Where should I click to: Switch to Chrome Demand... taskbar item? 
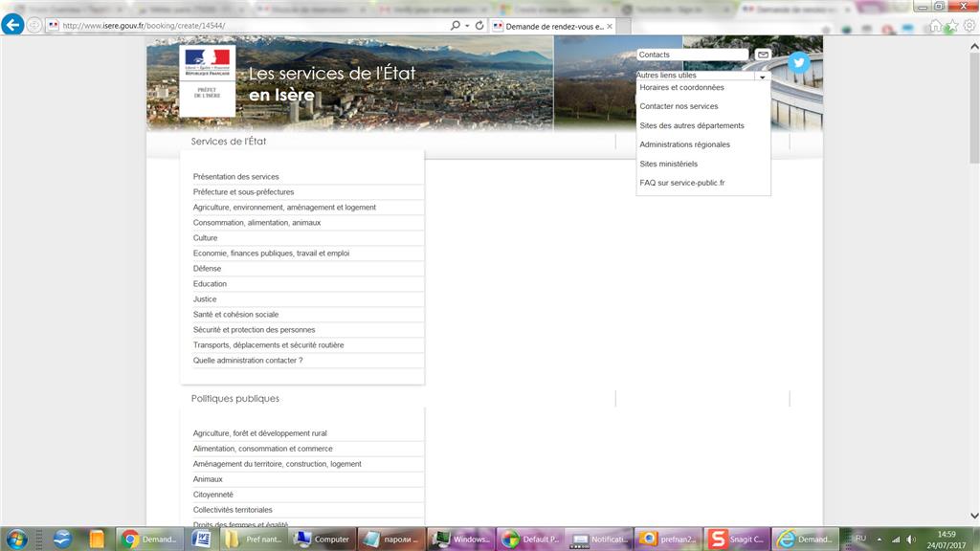149,540
